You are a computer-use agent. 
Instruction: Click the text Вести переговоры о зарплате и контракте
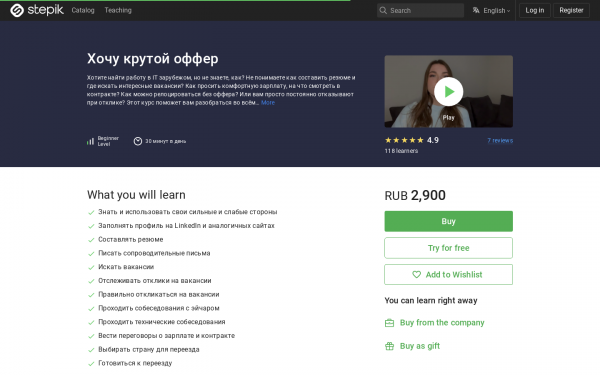coord(166,336)
